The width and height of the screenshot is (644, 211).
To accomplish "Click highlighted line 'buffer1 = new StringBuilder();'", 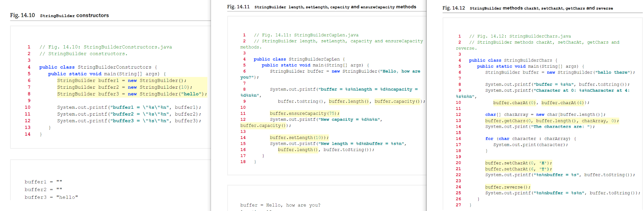I will [122, 81].
